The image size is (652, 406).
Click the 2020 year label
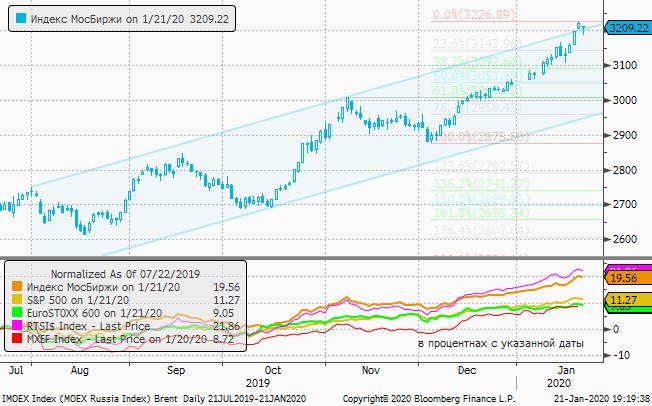[559, 383]
